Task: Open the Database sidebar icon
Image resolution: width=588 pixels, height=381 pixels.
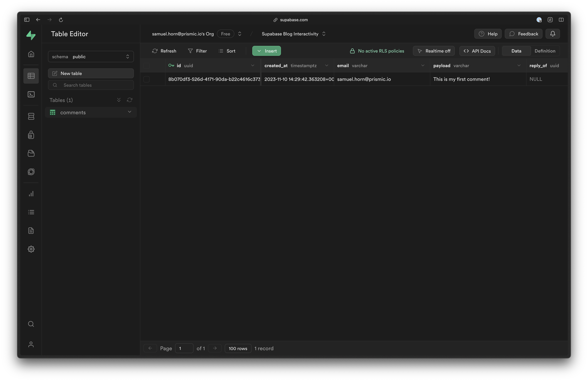Action: 31,116
